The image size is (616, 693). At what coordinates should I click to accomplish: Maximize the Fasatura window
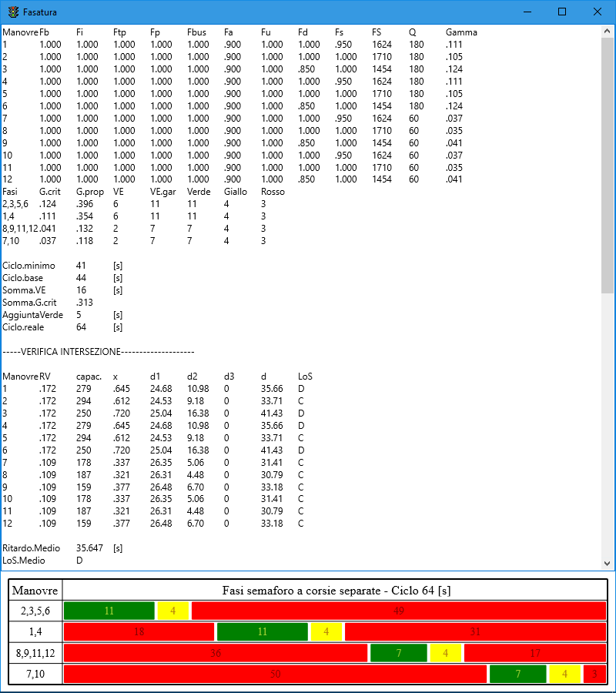click(562, 12)
